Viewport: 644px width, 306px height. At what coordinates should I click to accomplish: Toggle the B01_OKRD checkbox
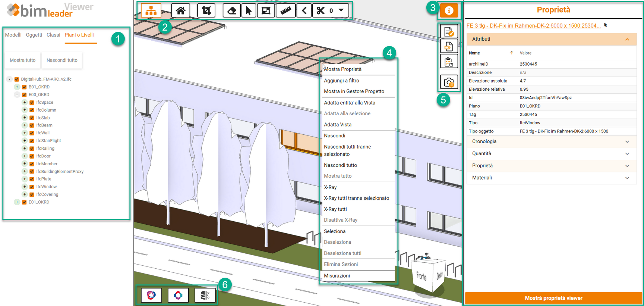click(24, 87)
